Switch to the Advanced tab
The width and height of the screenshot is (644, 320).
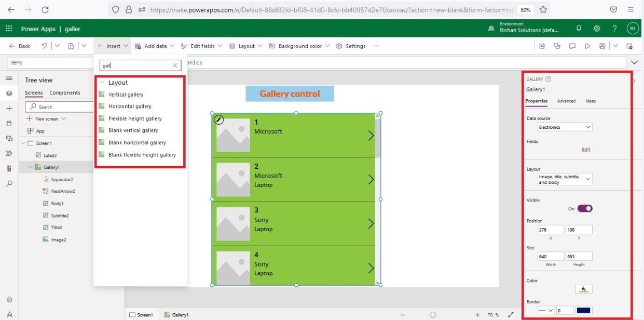(566, 101)
